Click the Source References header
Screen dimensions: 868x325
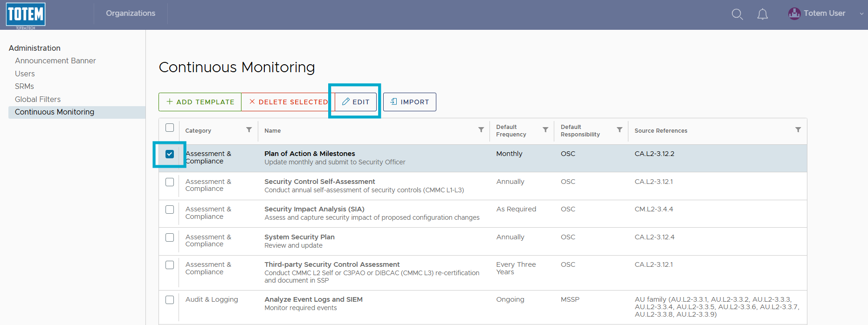pos(661,131)
